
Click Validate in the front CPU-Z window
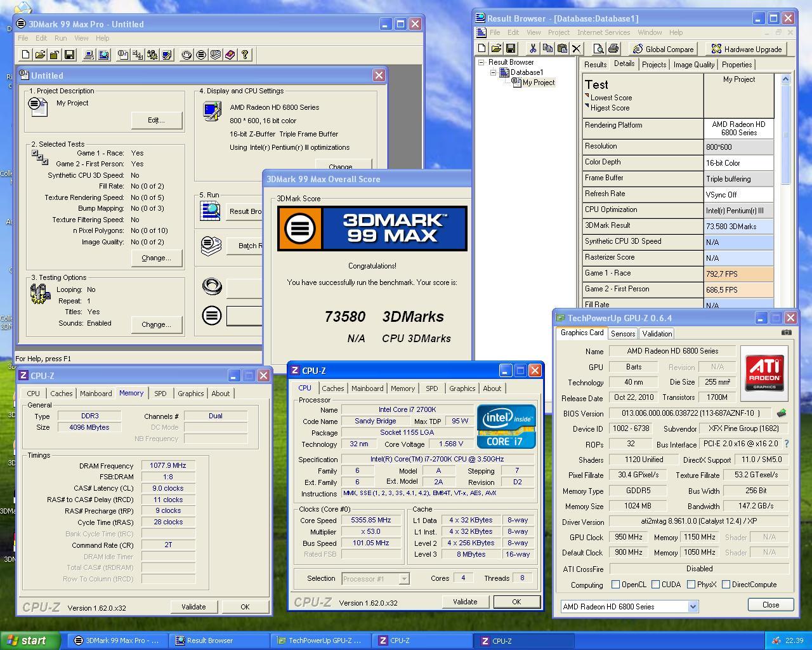click(465, 602)
